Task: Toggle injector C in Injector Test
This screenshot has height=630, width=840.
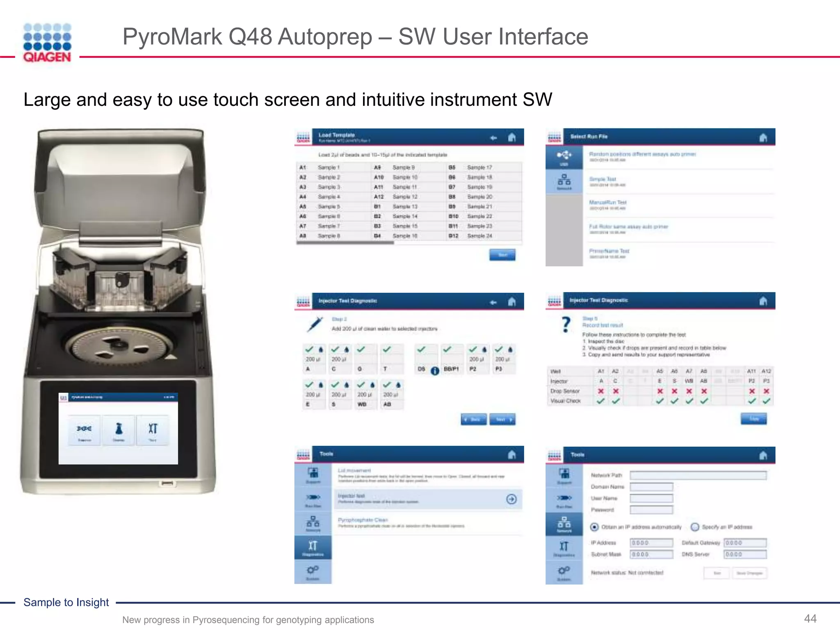Action: tap(340, 359)
